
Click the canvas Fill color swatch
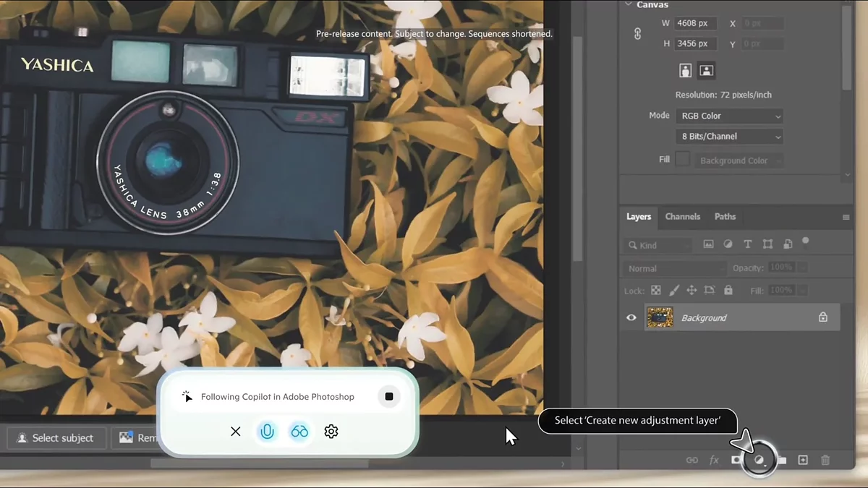pyautogui.click(x=683, y=160)
